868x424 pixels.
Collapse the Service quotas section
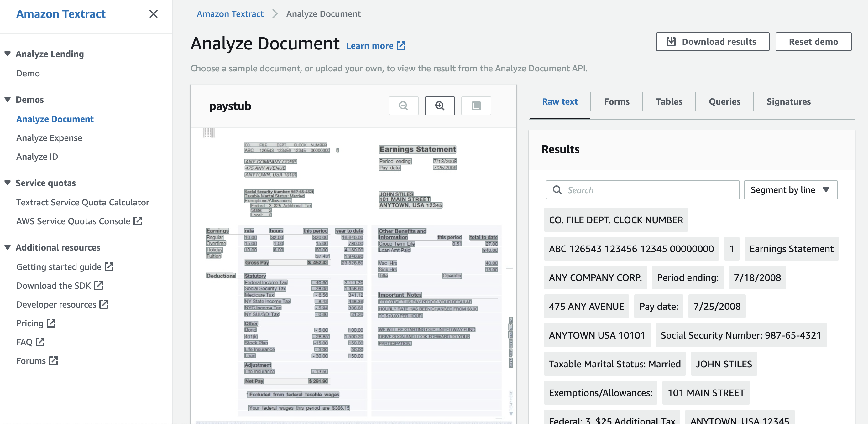pyautogui.click(x=8, y=183)
